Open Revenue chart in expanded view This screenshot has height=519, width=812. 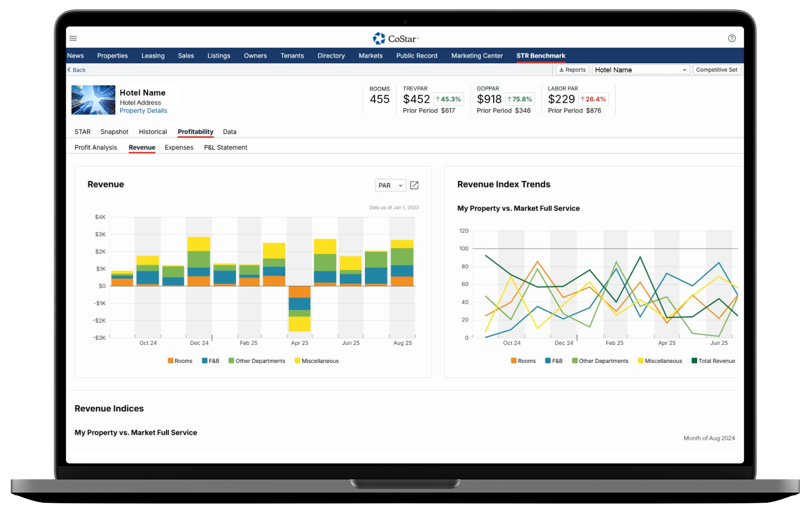pos(414,185)
